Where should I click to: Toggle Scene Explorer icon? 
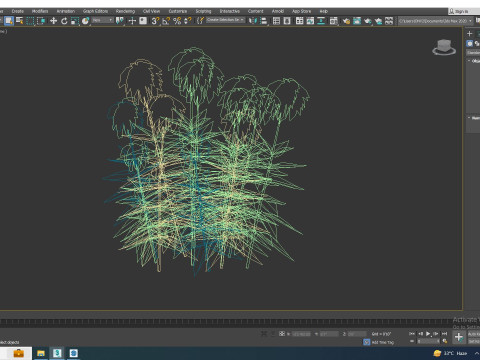(x=276, y=21)
